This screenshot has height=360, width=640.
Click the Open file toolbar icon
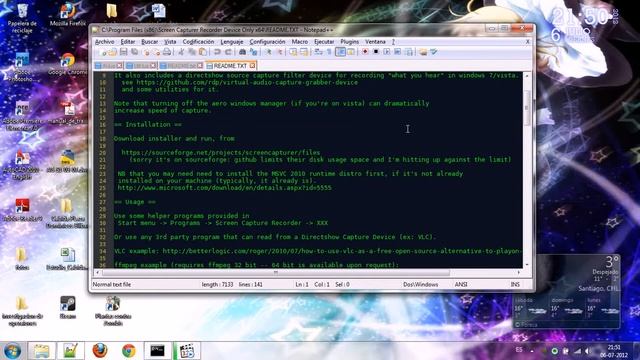[x=113, y=52]
